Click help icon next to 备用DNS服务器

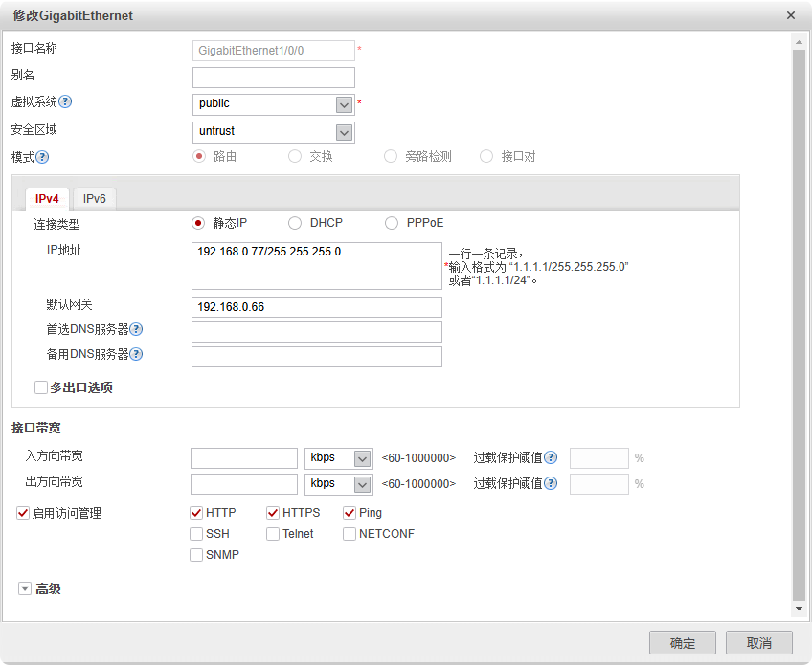click(x=136, y=355)
